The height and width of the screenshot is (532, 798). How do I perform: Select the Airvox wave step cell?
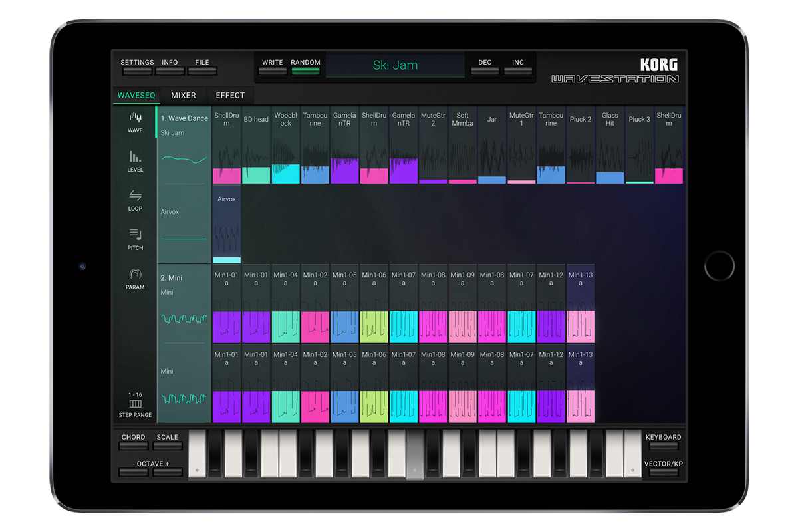click(x=227, y=225)
